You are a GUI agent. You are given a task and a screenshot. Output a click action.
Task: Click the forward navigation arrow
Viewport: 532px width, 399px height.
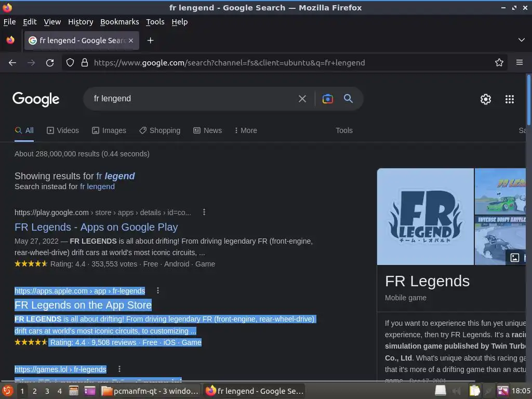tap(31, 62)
